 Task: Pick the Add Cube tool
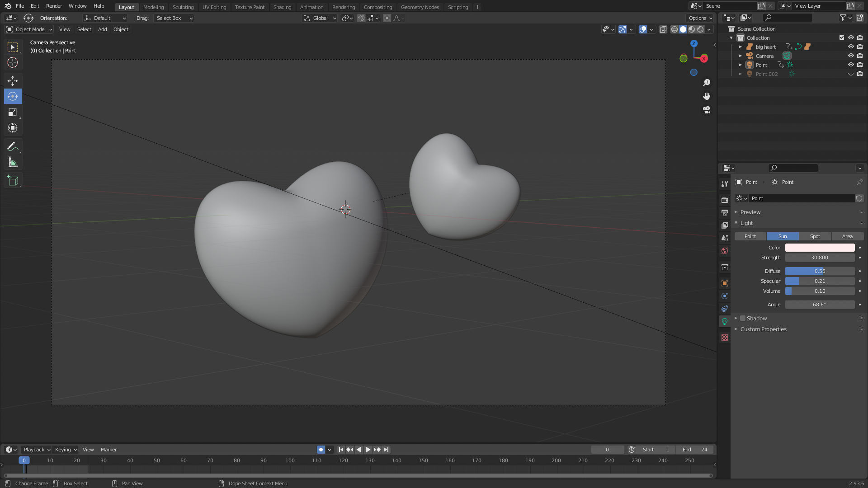(13, 181)
